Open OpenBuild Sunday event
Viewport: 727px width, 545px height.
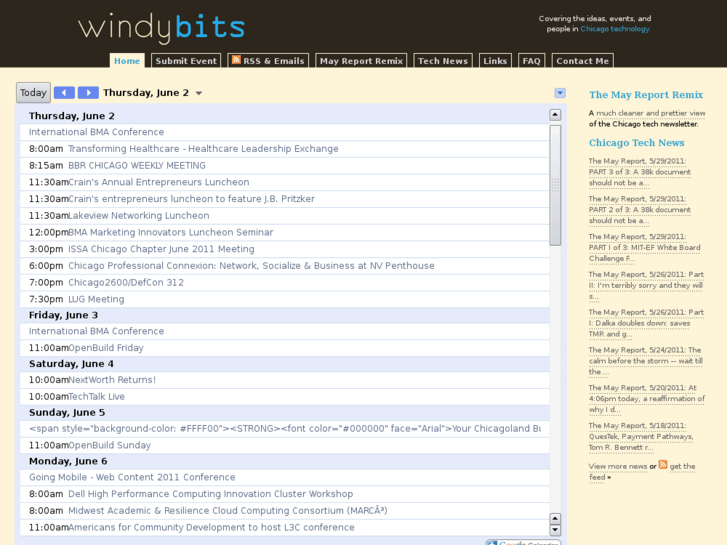point(109,445)
